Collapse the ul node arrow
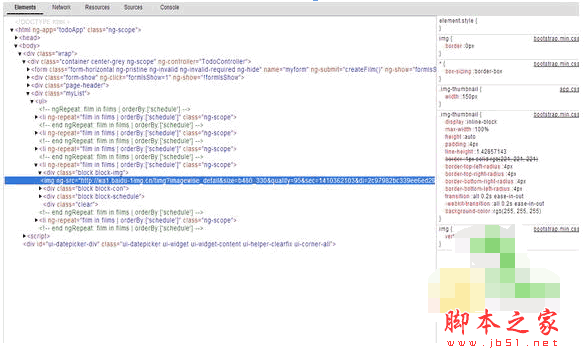The width and height of the screenshot is (587, 364). coord(32,101)
